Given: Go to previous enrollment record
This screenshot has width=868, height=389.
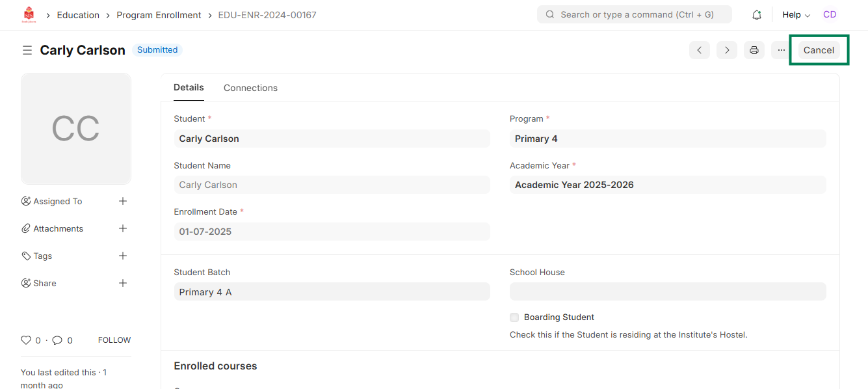Looking at the screenshot, I should click(x=700, y=50).
